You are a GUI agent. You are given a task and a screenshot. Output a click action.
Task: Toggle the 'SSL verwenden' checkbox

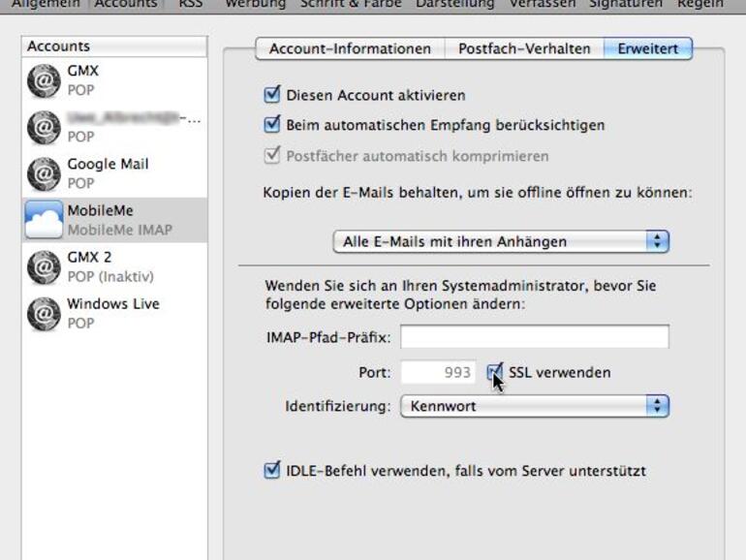click(495, 372)
